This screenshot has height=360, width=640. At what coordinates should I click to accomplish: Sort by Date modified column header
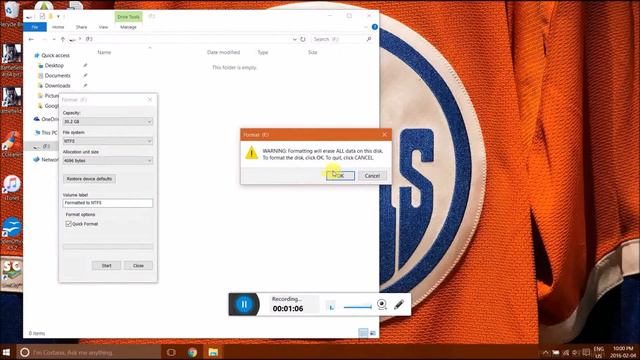[223, 52]
